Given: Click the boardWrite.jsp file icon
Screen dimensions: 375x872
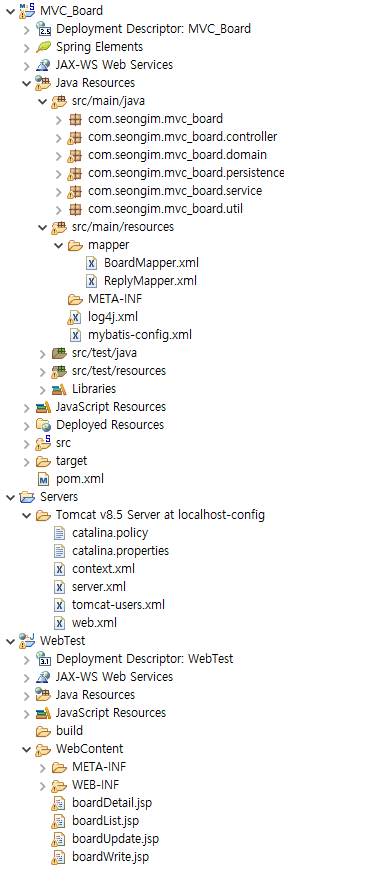Looking at the screenshot, I should (58, 857).
